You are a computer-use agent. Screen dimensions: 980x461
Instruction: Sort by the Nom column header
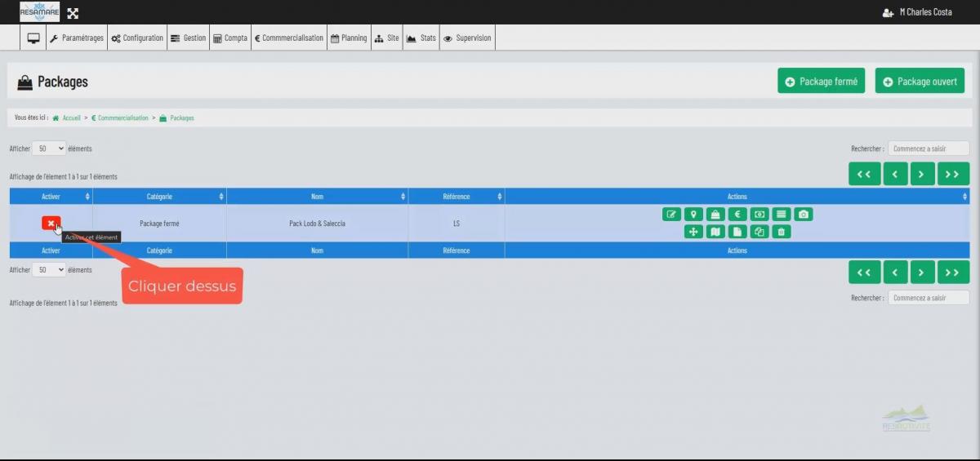click(317, 197)
